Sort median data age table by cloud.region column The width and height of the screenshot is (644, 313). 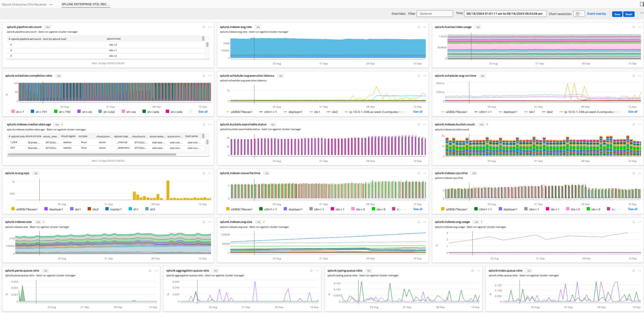tap(68, 136)
